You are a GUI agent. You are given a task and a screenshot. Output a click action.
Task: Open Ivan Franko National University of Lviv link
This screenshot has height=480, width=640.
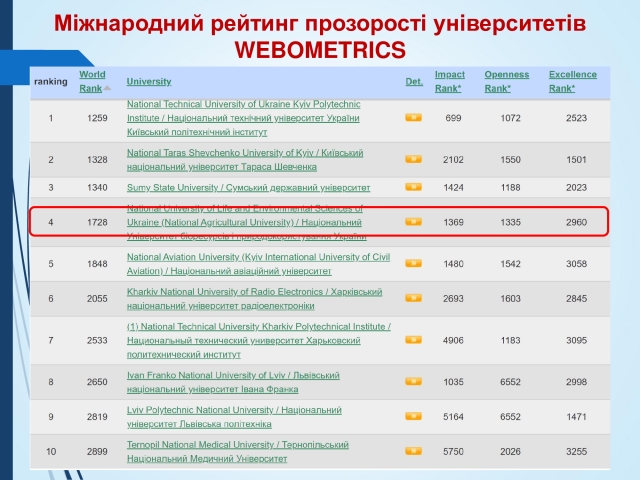[233, 382]
